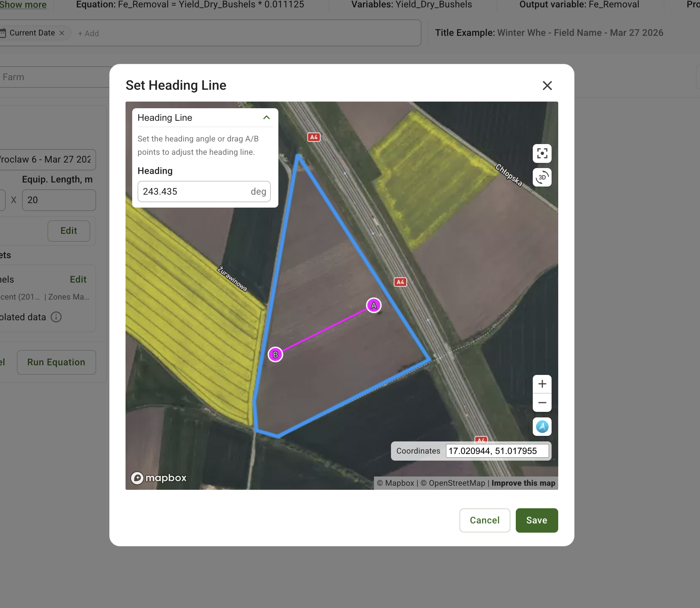Image resolution: width=700 pixels, height=608 pixels.
Task: Remove the Current Date filter chip
Action: (62, 33)
